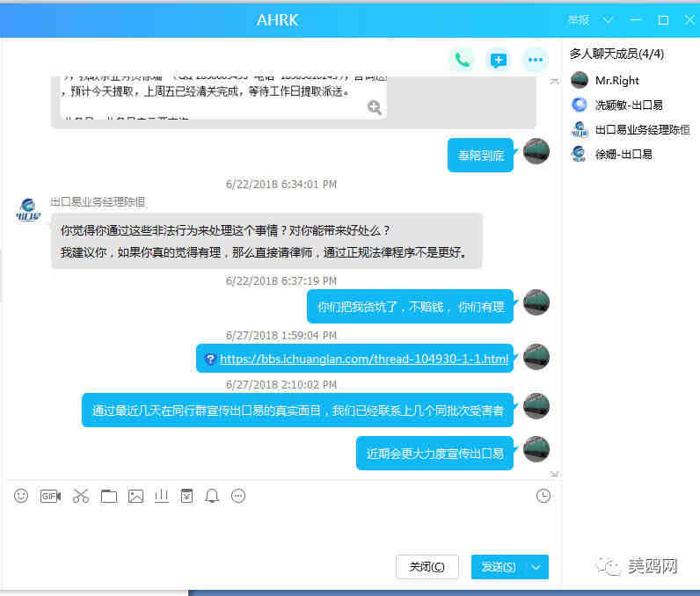Viewport: 700px width, 596px height.
Task: Open the circled ellipsis more tools
Action: [238, 496]
